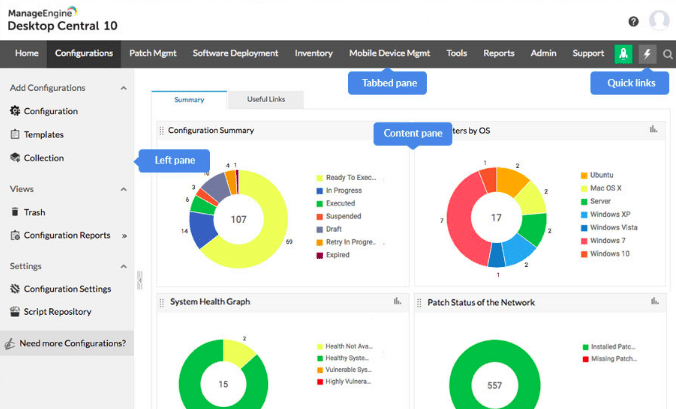The image size is (676, 409).
Task: Open Configuration Reports
Action: 67,235
